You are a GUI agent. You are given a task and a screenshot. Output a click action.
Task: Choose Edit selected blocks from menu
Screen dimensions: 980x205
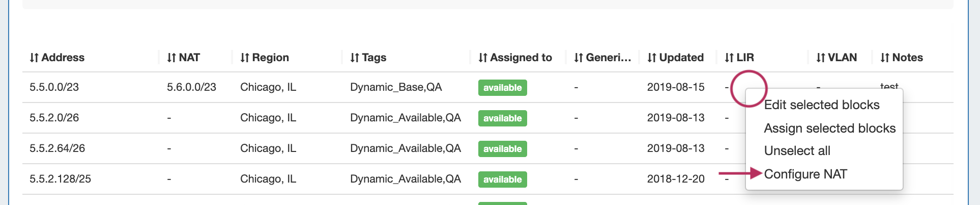(x=822, y=105)
